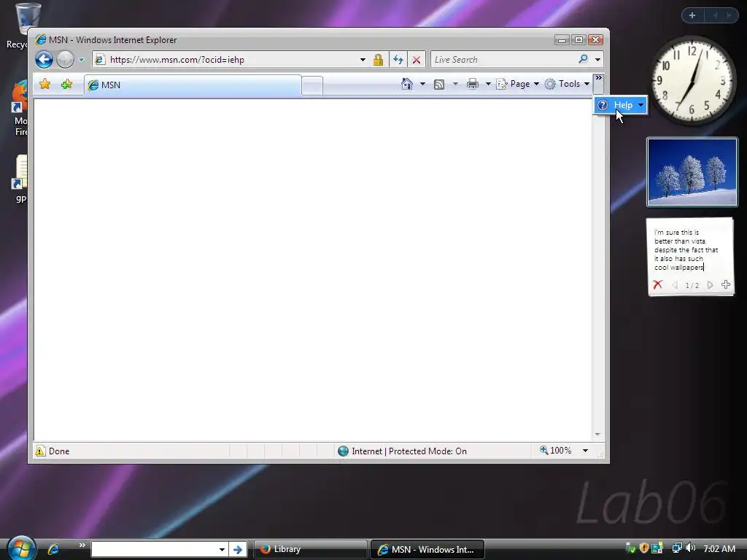
Task: Stop loading with the red X icon
Action: pos(417,60)
